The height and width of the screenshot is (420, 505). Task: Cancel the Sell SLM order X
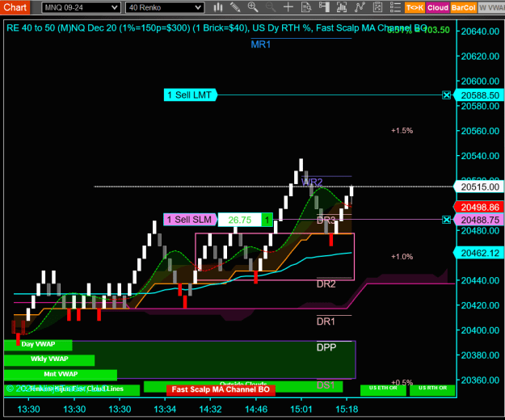tap(446, 220)
